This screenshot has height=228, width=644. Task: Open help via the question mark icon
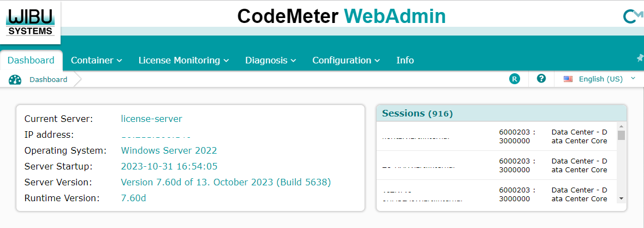[x=541, y=79]
